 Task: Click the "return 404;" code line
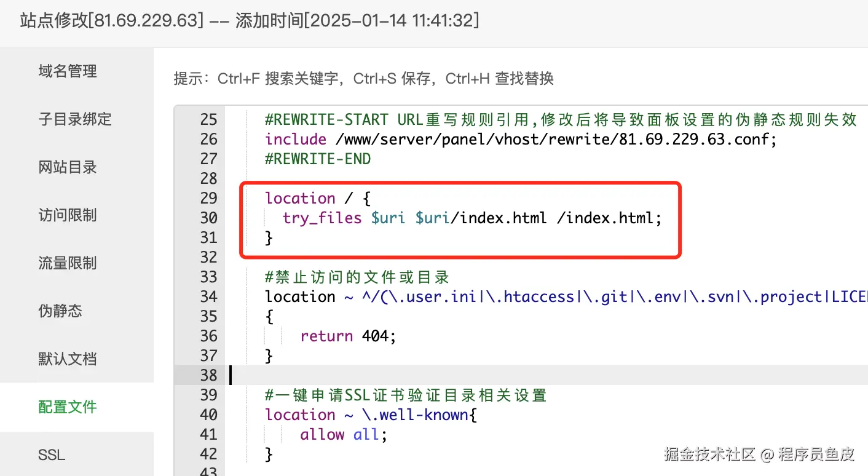pyautogui.click(x=349, y=336)
